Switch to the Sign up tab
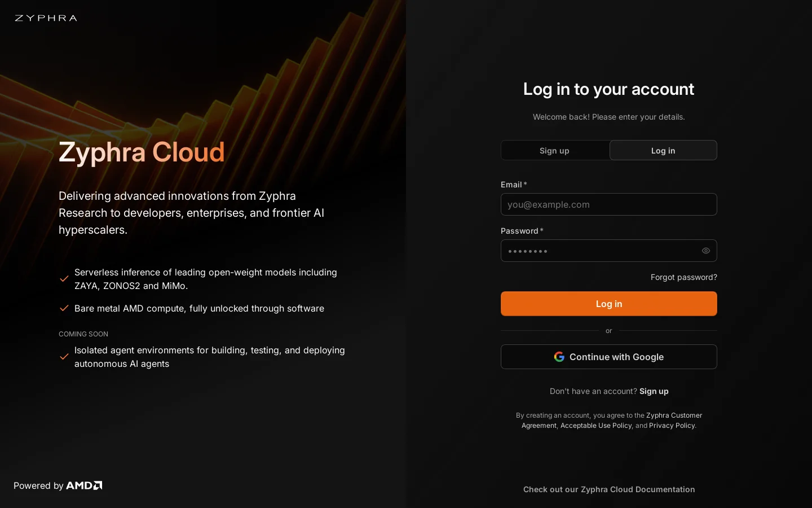The height and width of the screenshot is (508, 812). point(555,151)
